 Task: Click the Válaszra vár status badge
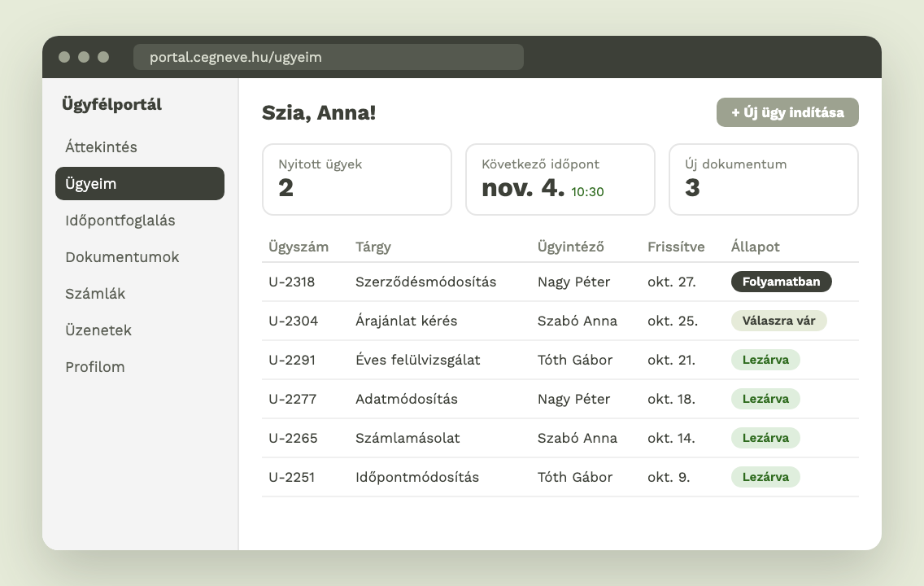778,321
